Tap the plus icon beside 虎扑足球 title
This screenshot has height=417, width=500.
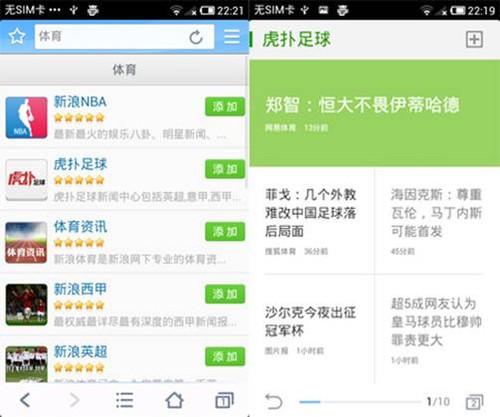pyautogui.click(x=474, y=39)
